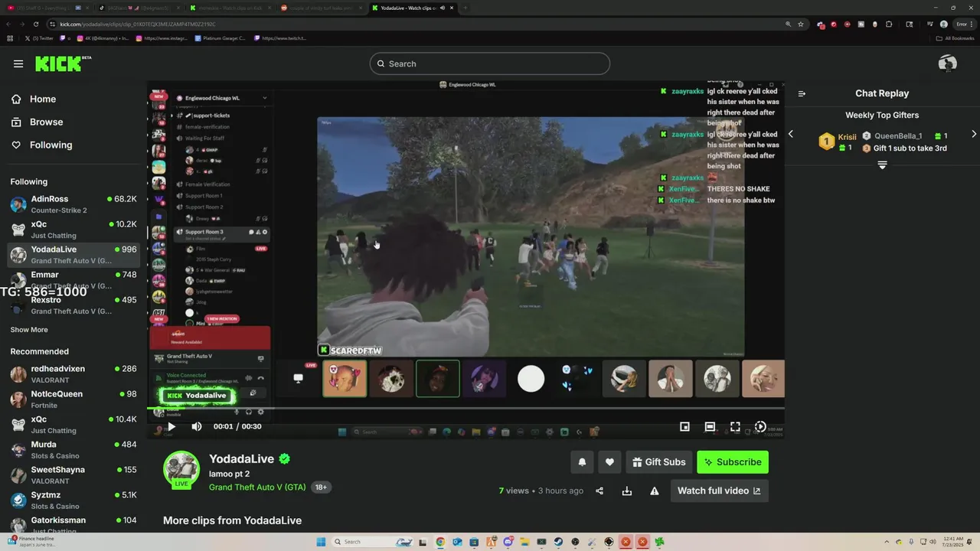Open All Bookmarks folder

pos(955,38)
